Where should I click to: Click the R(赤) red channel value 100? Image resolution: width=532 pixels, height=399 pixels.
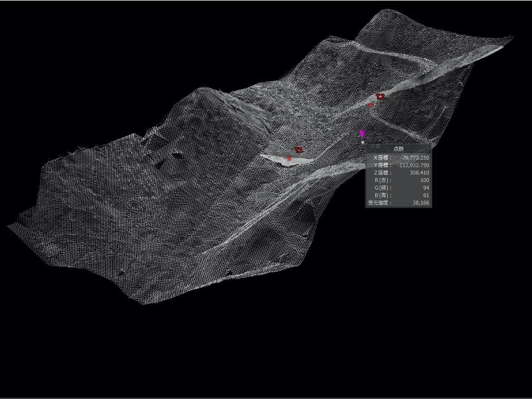[x=423, y=180]
